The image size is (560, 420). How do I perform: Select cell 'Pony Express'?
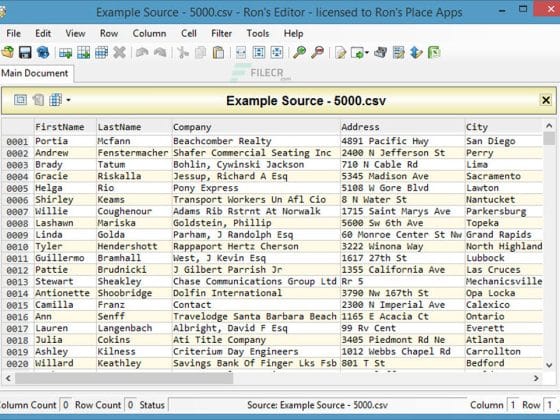tap(256, 188)
